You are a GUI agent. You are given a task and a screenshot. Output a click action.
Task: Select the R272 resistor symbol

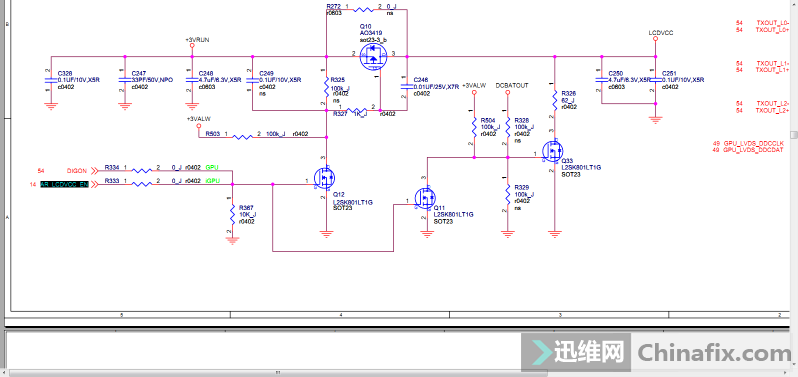(x=364, y=9)
